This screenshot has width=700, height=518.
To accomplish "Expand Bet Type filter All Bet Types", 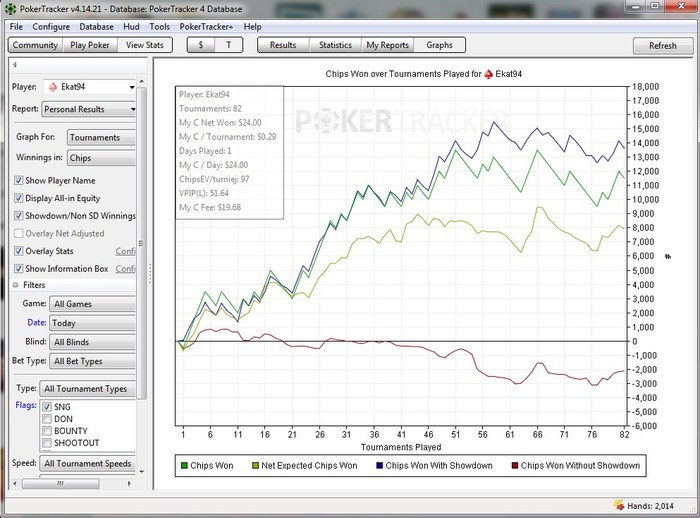I will (x=92, y=361).
